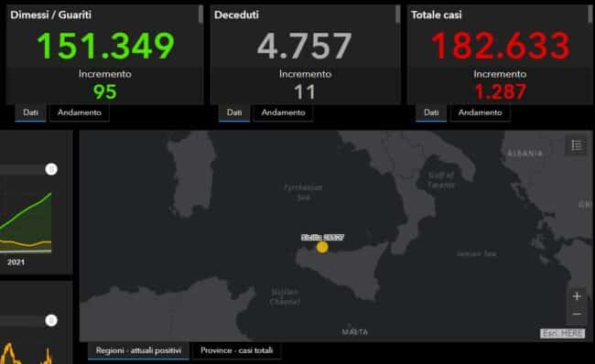Open Dati tab under Dimessi / Guariti
The width and height of the screenshot is (595, 364).
click(30, 112)
